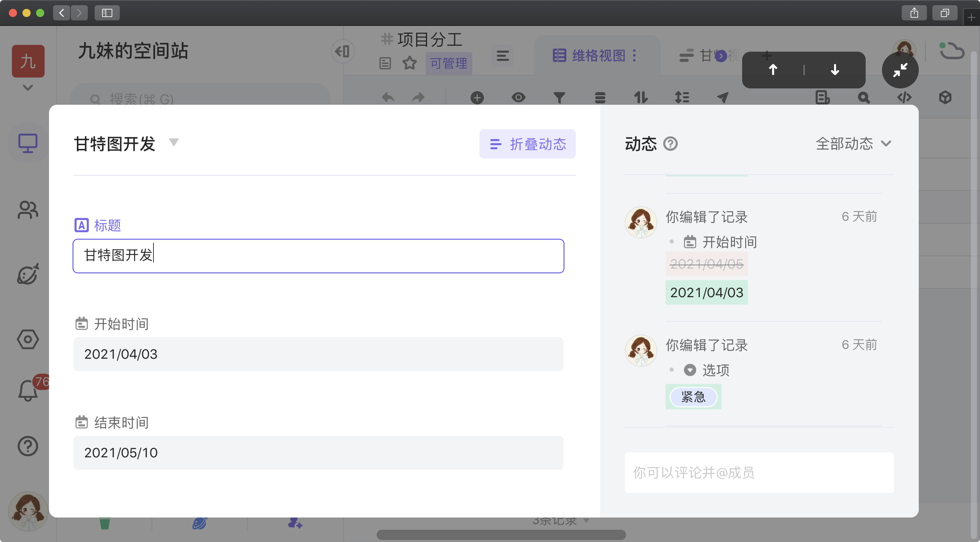Click the 结束时间 date field 2021/05/10
Screen dimensions: 980x542
[x=318, y=452]
